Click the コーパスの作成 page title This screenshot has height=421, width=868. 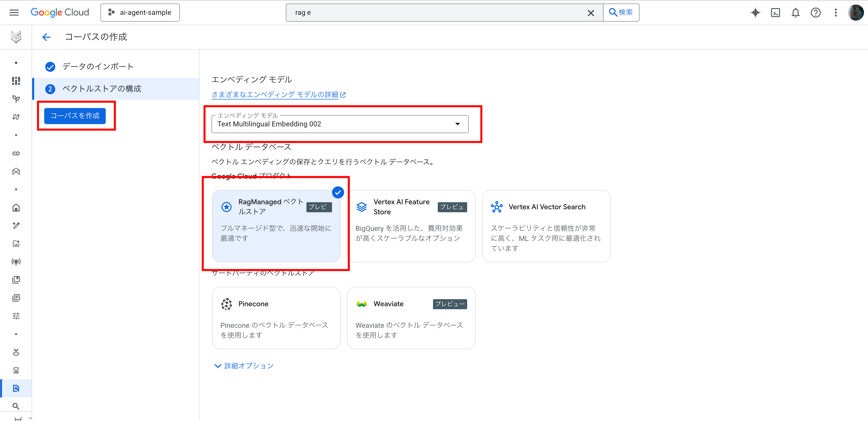[x=96, y=37]
